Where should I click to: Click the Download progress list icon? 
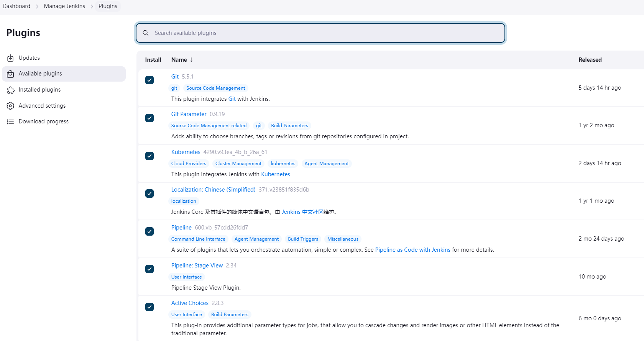click(10, 122)
